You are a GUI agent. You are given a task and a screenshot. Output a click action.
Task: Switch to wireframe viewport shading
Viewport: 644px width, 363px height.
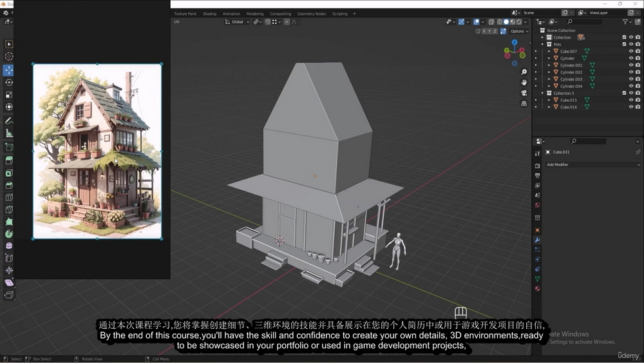(x=500, y=22)
